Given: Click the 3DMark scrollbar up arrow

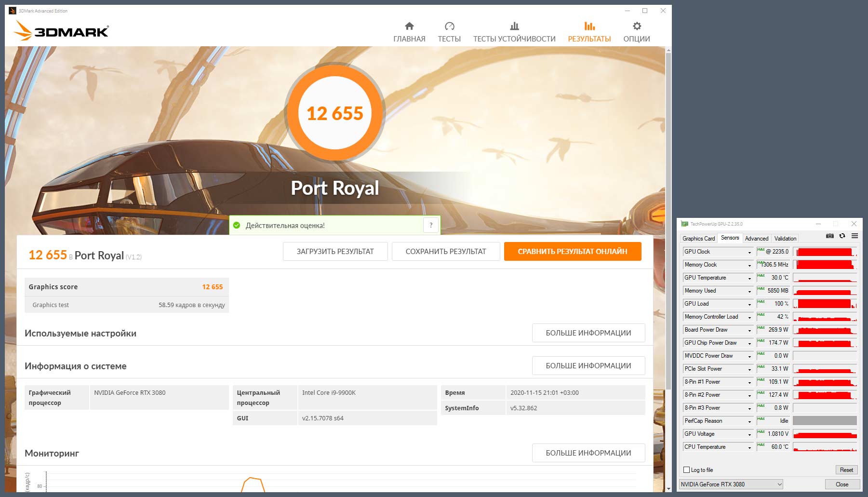Looking at the screenshot, I should [668, 50].
